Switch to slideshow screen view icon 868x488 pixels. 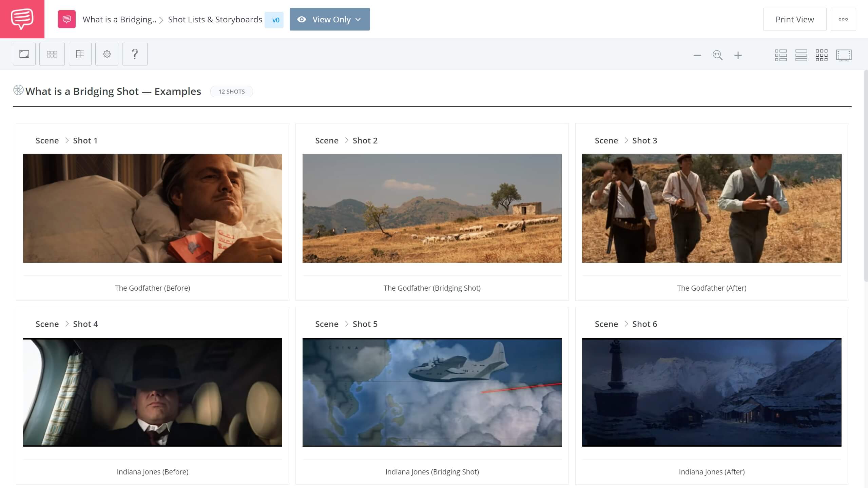[844, 55]
